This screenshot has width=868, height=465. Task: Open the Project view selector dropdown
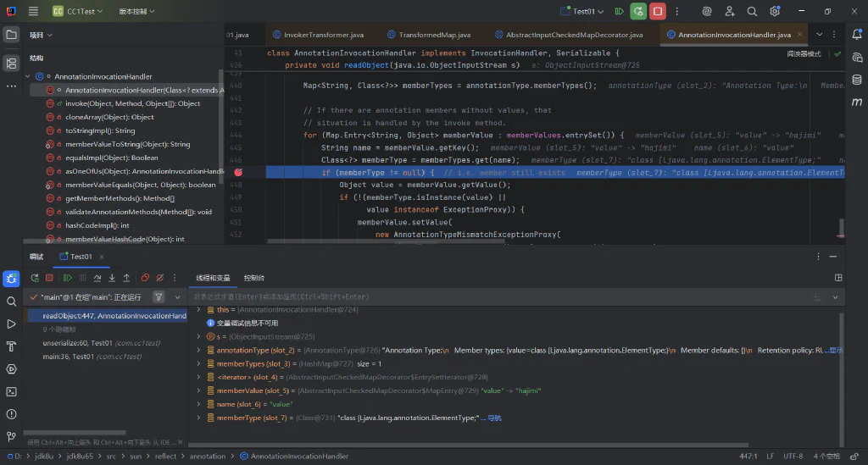pos(41,35)
